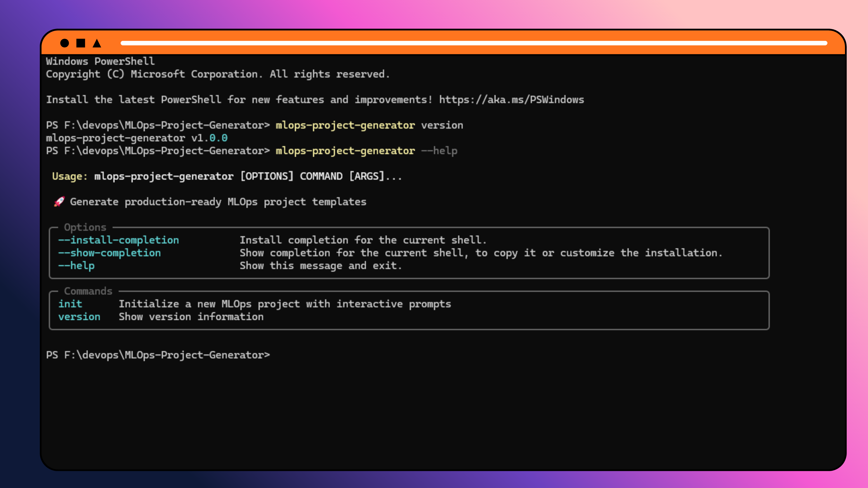868x488 pixels.
Task: Click the version command entry
Action: coord(79,317)
